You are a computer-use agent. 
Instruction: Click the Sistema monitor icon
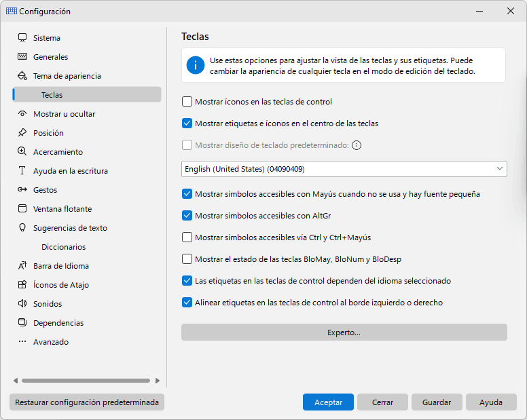22,37
